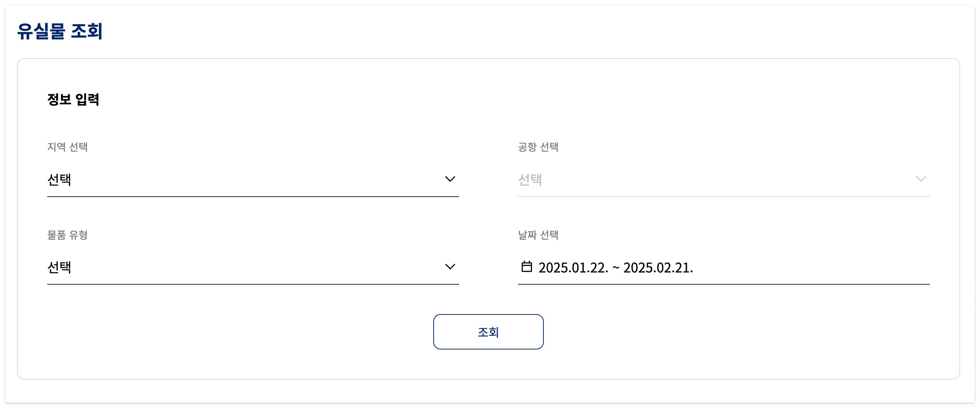Select the 날짜 선택 label

click(538, 235)
